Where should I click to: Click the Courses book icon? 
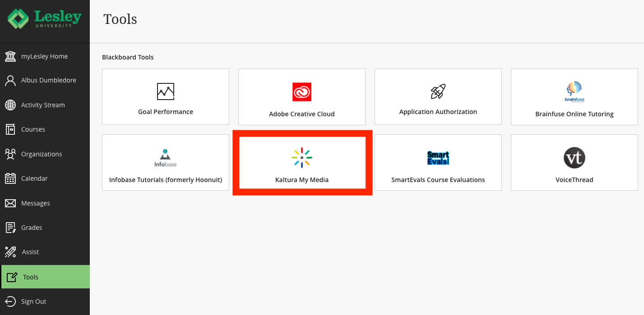[10, 129]
